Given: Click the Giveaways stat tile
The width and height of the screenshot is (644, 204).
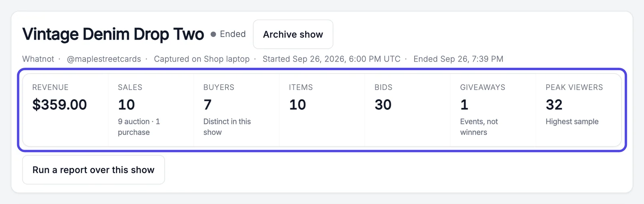Looking at the screenshot, I should tap(493, 110).
